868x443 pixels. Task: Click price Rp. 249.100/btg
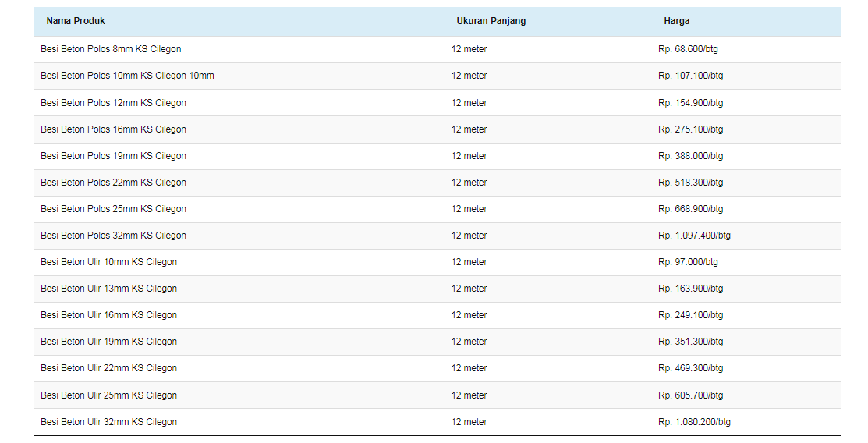click(x=691, y=315)
